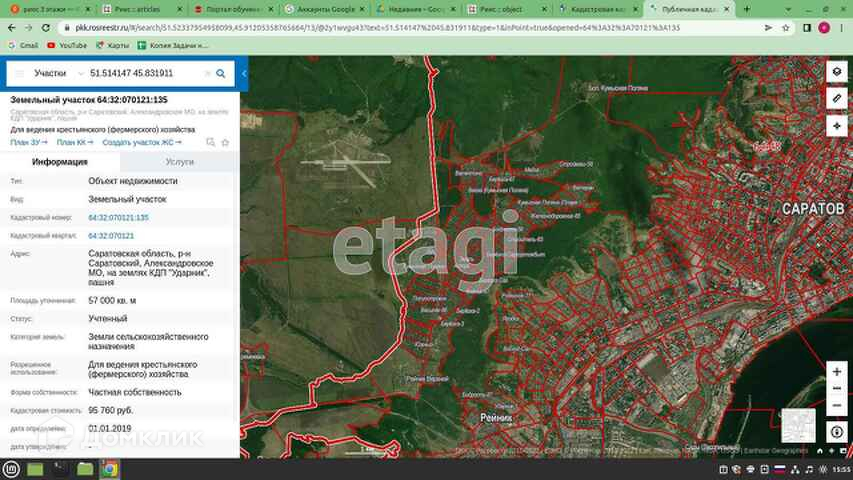The height and width of the screenshot is (480, 853).
Task: Add parcel to favorites with star icon
Action: (x=225, y=142)
